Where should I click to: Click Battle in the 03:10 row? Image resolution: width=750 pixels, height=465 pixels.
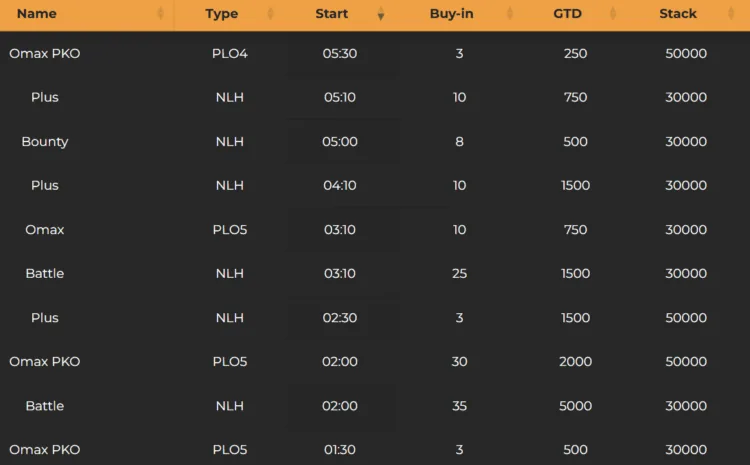point(44,273)
